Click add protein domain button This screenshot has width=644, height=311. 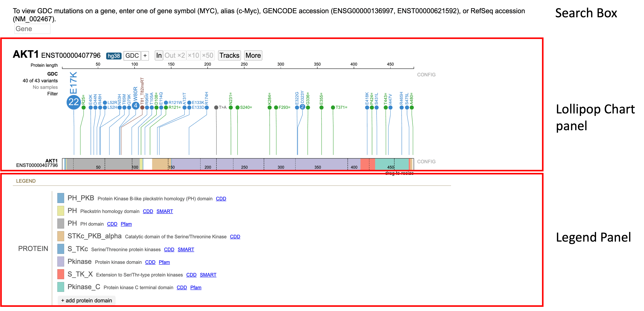[x=87, y=301]
